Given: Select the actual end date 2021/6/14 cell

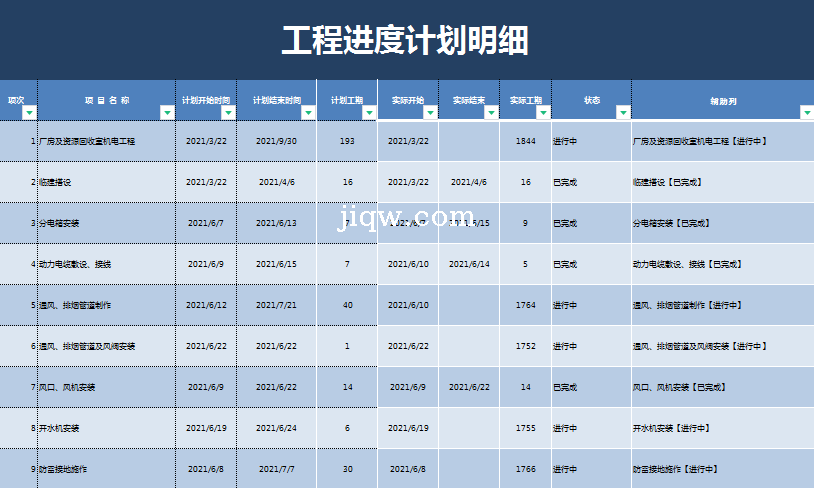Looking at the screenshot, I should coord(468,264).
